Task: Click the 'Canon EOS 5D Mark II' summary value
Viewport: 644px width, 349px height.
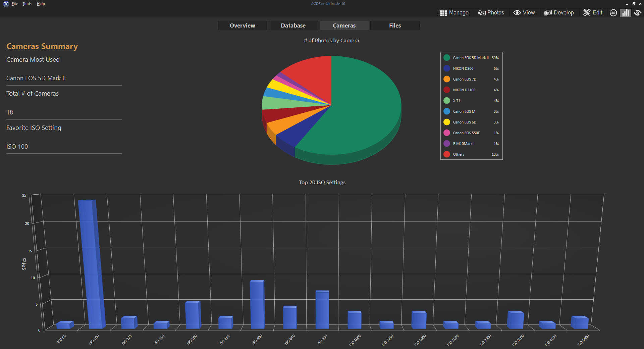Action: [36, 78]
